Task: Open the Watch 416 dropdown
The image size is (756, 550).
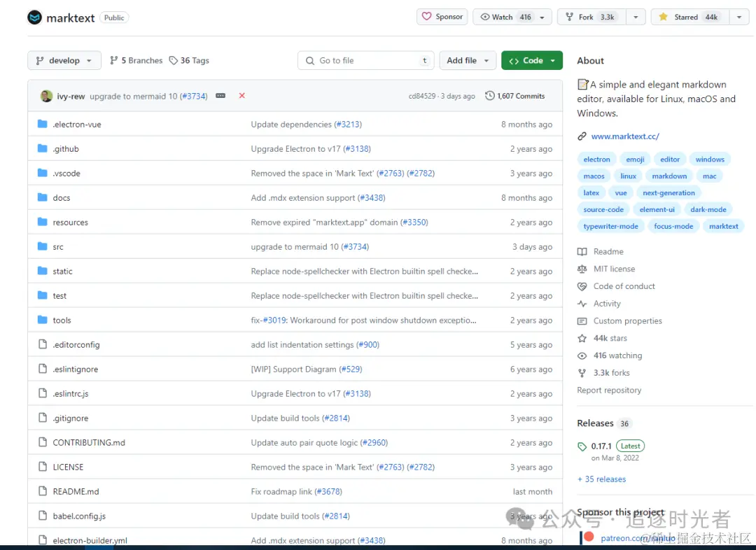Action: point(512,17)
